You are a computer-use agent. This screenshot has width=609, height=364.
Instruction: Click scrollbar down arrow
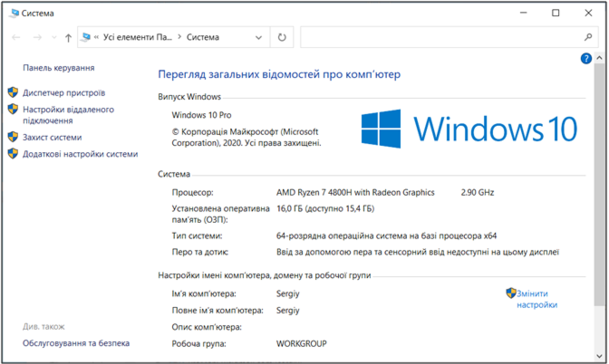pyautogui.click(x=599, y=356)
